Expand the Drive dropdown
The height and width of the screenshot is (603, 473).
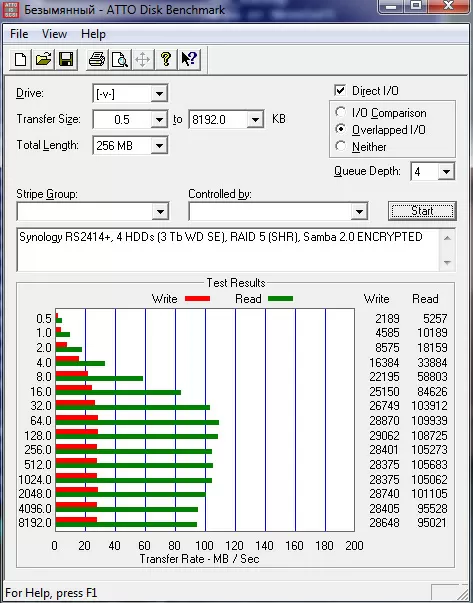[x=159, y=93]
